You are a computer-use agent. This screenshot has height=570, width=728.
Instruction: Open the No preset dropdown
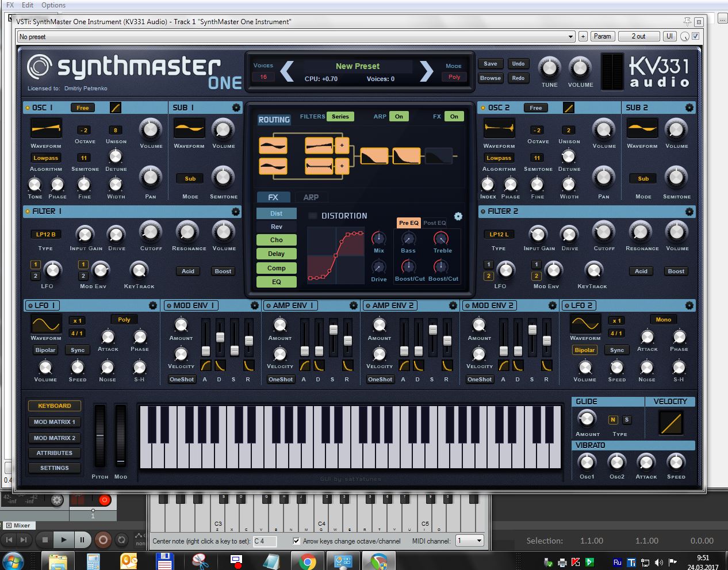pos(296,36)
